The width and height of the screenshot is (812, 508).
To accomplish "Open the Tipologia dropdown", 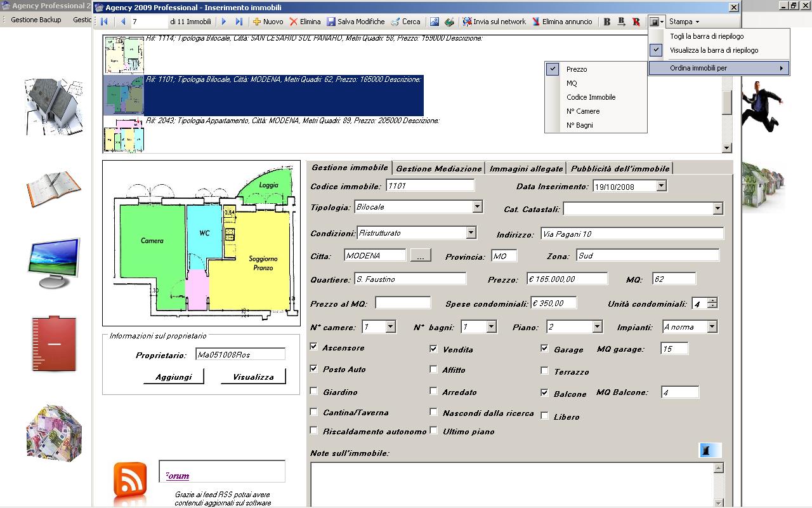I will (x=477, y=207).
